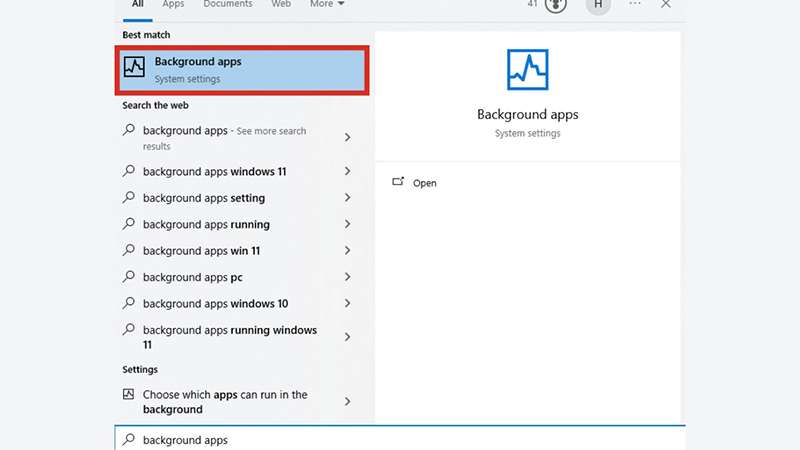The image size is (800, 450).
Task: Select 'background apps pc' search suggestion
Action: point(193,277)
